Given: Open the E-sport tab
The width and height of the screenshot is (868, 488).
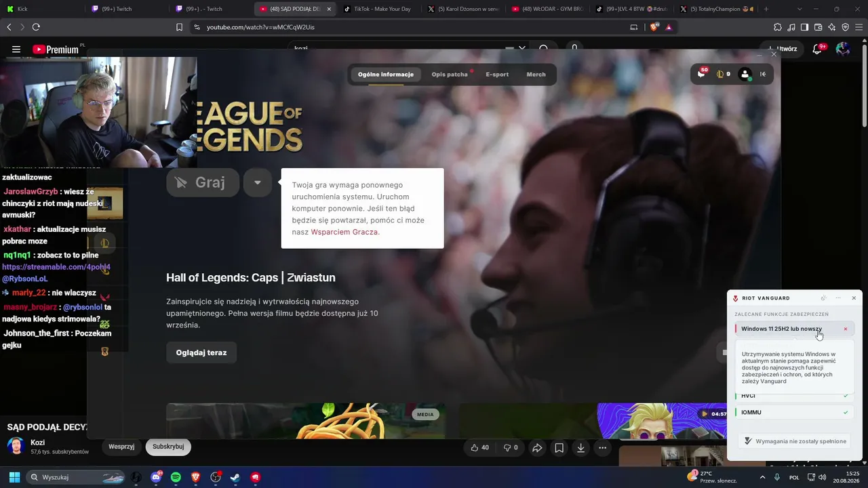Looking at the screenshot, I should [497, 75].
